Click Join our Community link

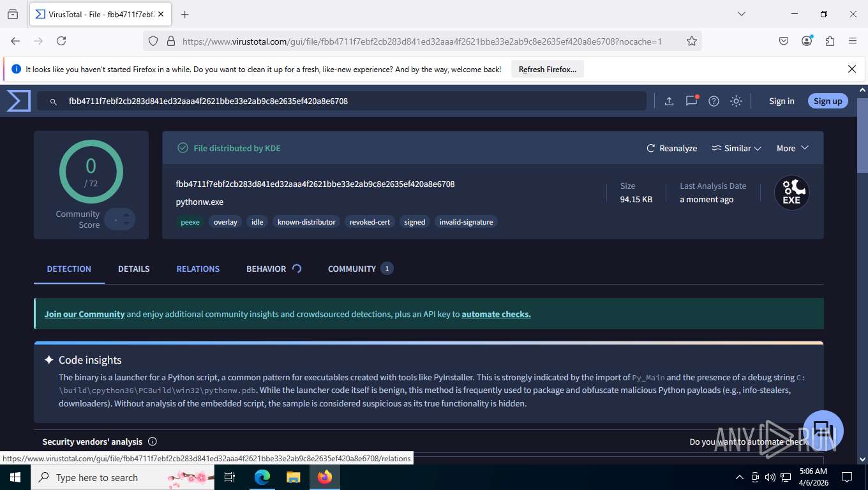tap(84, 314)
